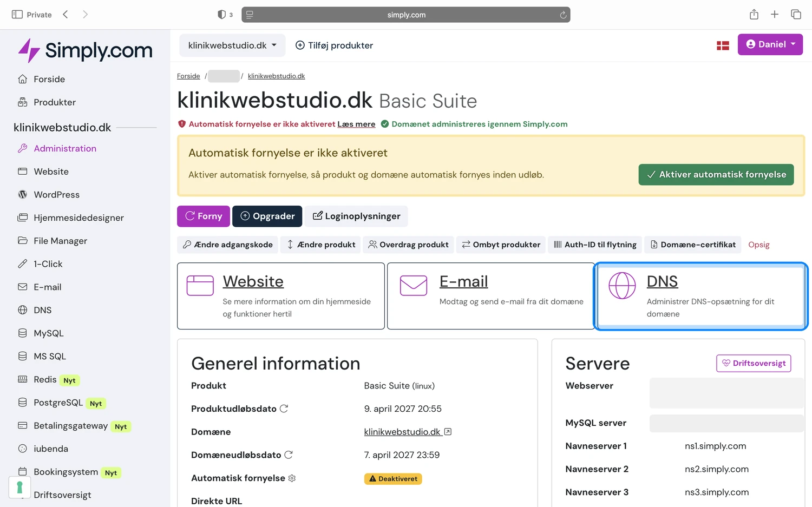Click the Domæneudløbsdato renew icon
The width and height of the screenshot is (812, 507).
pos(289,455)
